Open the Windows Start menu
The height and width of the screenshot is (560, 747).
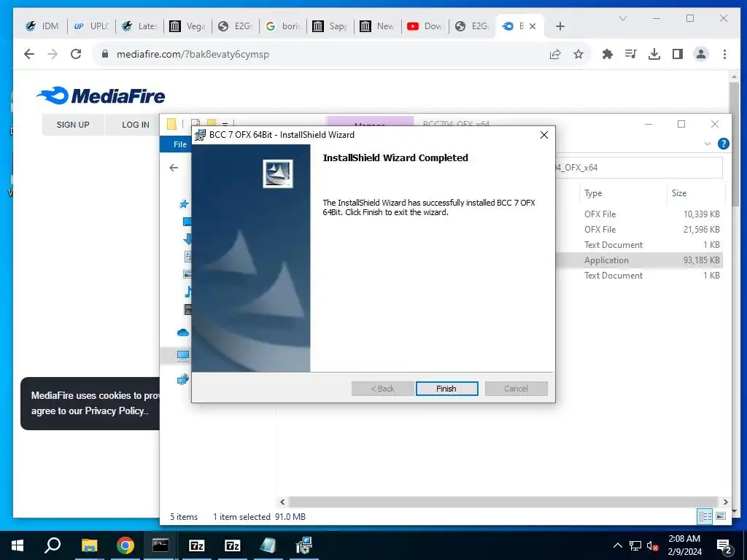18,545
